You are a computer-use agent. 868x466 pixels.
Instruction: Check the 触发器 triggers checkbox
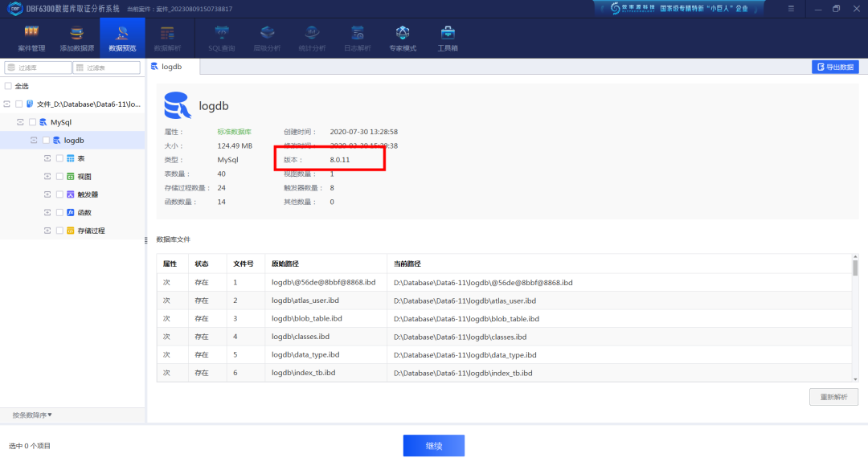pyautogui.click(x=59, y=194)
